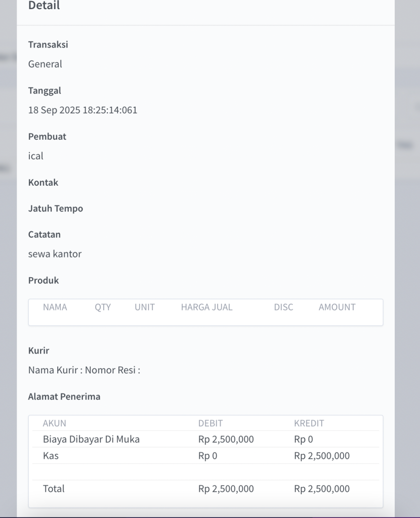Click the QTY column header

pyautogui.click(x=103, y=307)
